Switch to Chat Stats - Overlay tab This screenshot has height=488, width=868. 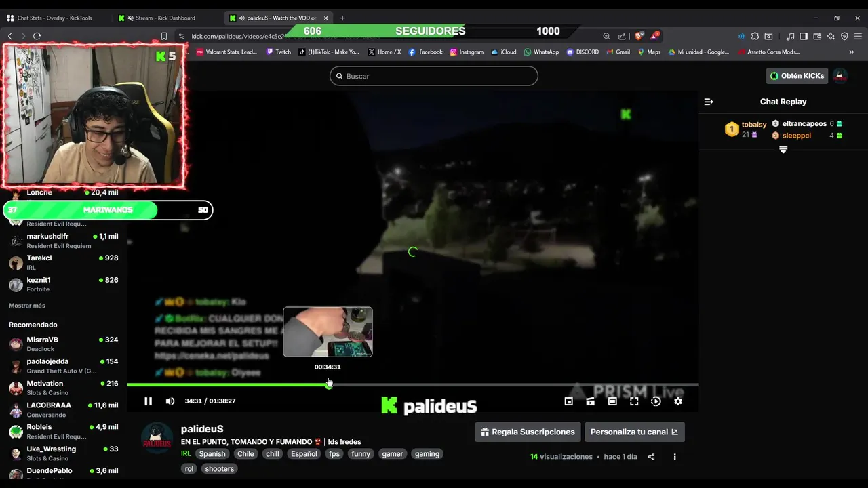click(x=54, y=18)
